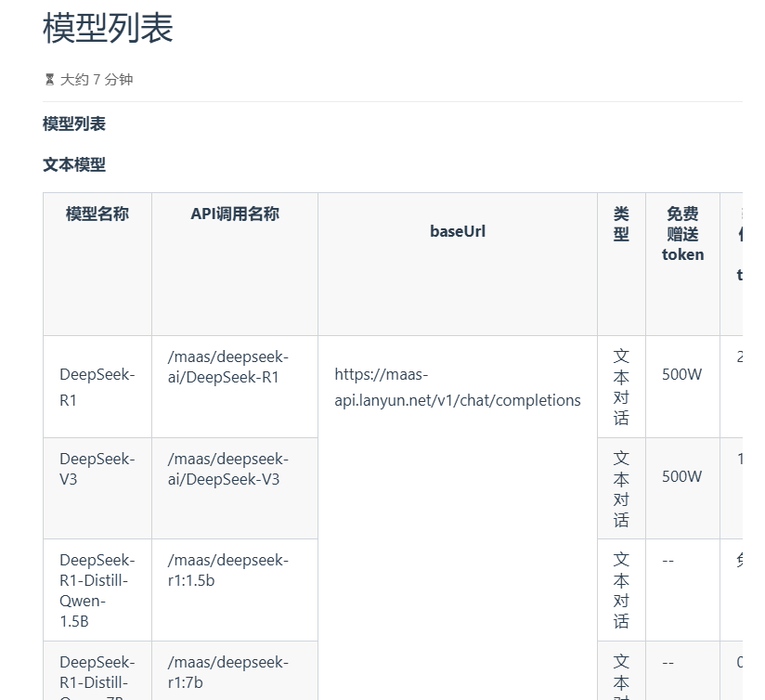Click the page title 模型列表

tap(108, 28)
